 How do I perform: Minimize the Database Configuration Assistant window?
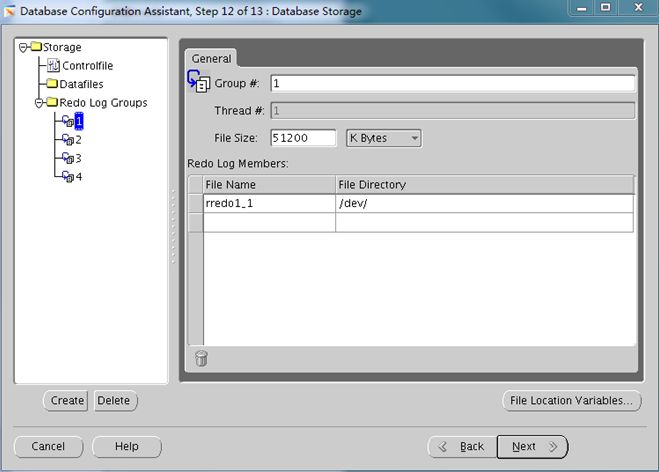pos(582,8)
